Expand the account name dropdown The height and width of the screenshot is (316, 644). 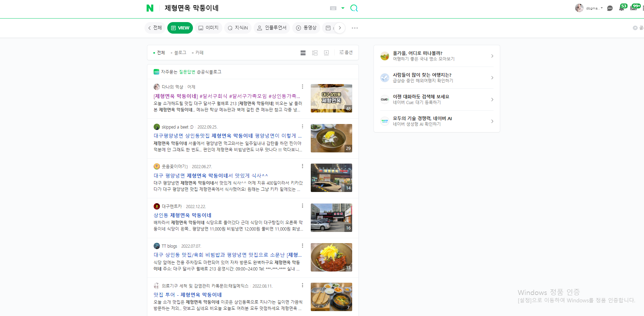595,8
